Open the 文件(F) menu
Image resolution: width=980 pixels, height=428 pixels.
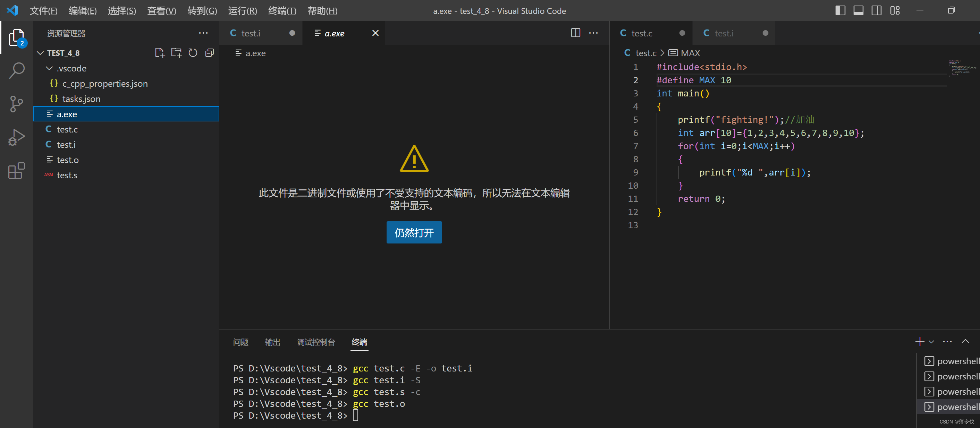(x=43, y=11)
